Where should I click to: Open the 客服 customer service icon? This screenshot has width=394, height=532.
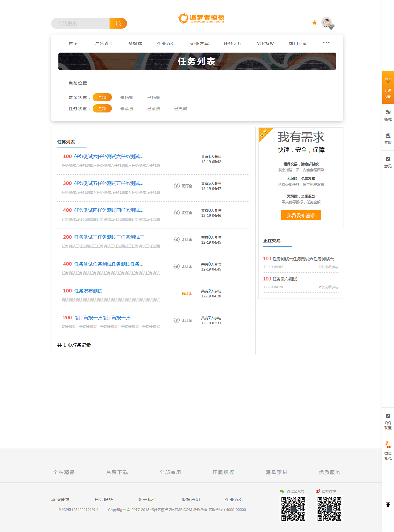click(388, 136)
